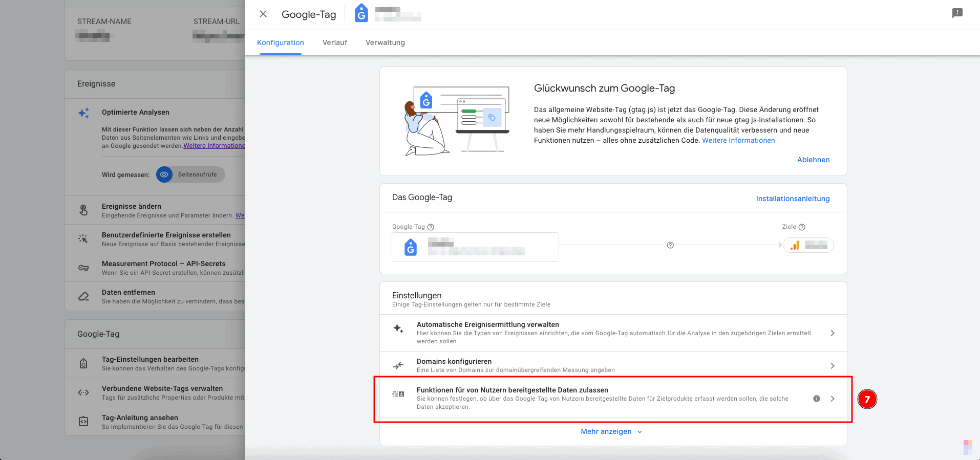Click the feedback icon in top-right corner
Screen dimensions: 980x460
click(957, 13)
